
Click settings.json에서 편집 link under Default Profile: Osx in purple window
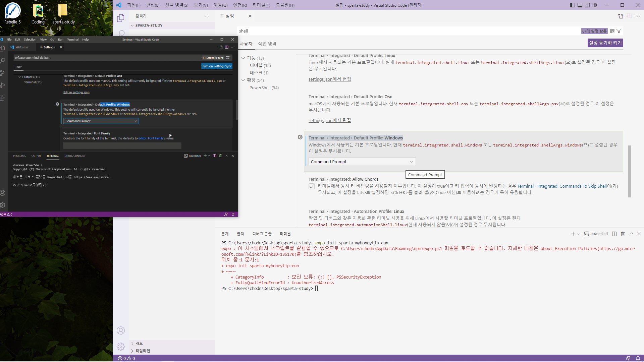330,120
